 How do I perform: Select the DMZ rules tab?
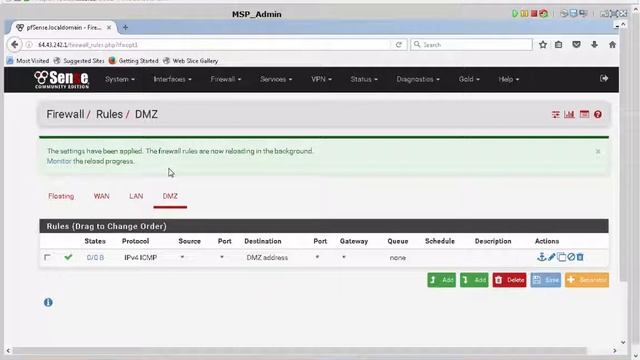tap(170, 196)
